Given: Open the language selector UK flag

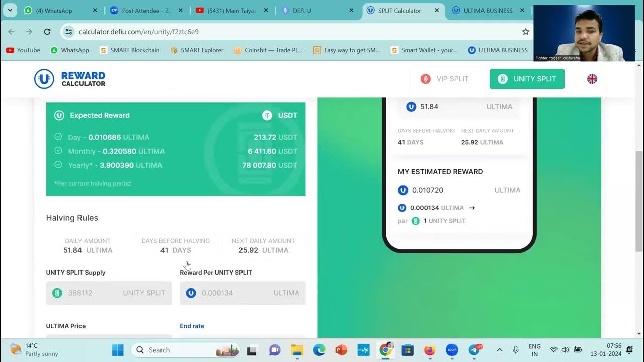Looking at the screenshot, I should pos(592,79).
